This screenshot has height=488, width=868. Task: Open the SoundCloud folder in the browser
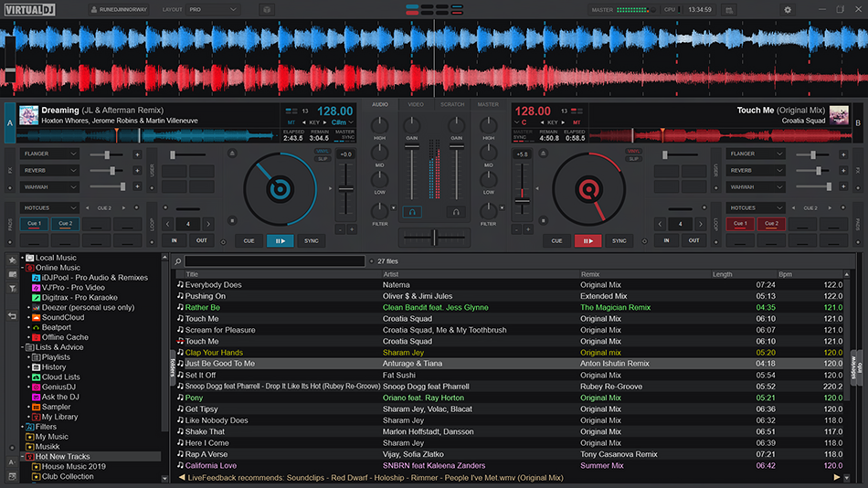point(62,317)
